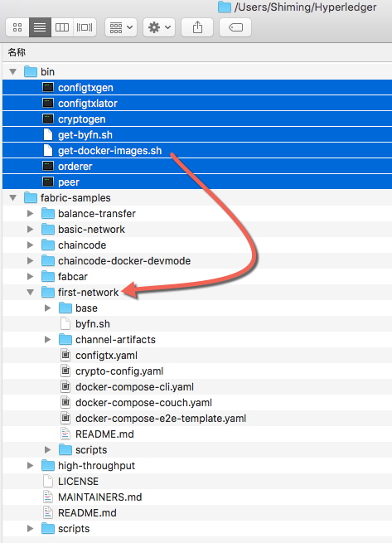This screenshot has height=543, width=392.
Task: Select the basic-network folder name
Action: pyautogui.click(x=91, y=230)
